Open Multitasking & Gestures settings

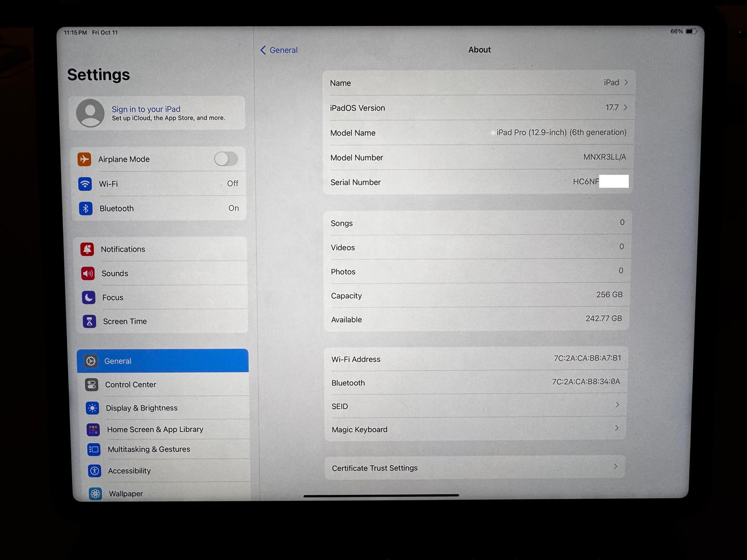(149, 450)
